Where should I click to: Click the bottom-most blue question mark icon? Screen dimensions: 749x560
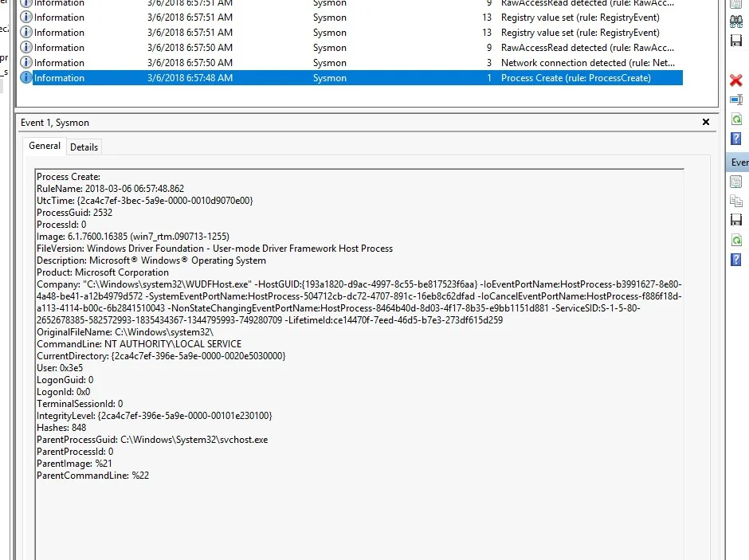[x=737, y=260]
